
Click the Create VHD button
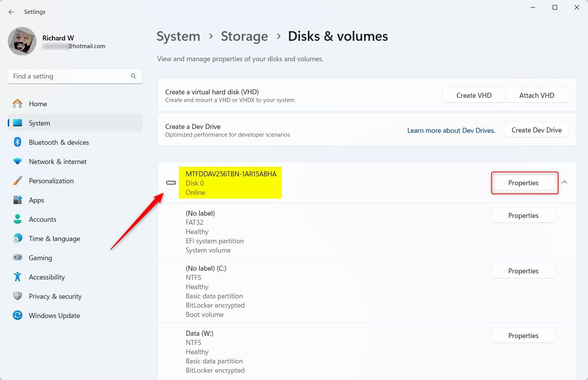474,95
